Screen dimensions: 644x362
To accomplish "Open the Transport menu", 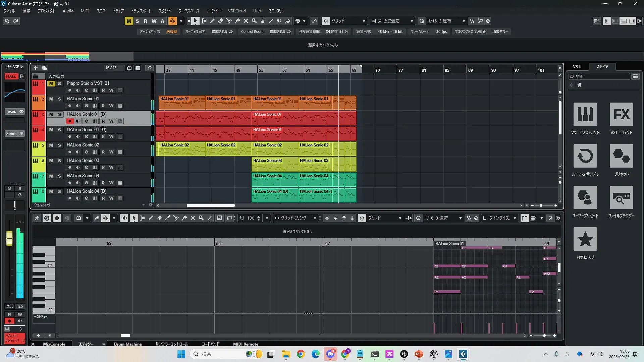I will (141, 11).
